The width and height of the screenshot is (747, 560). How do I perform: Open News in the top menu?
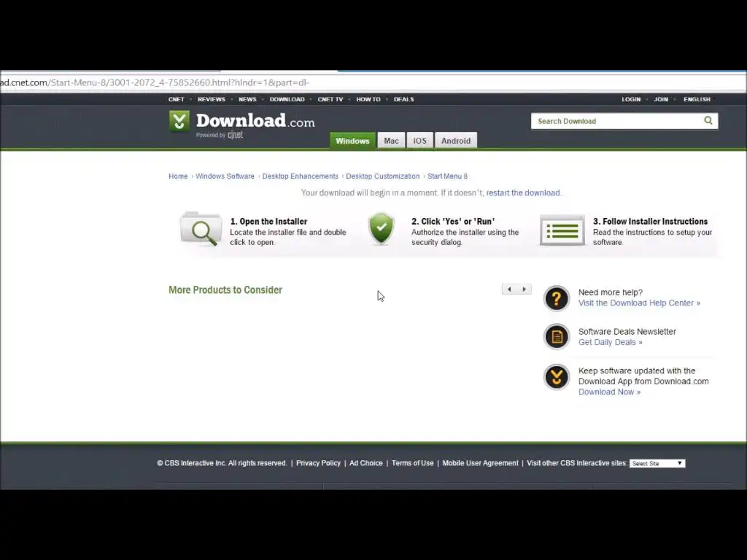(247, 99)
